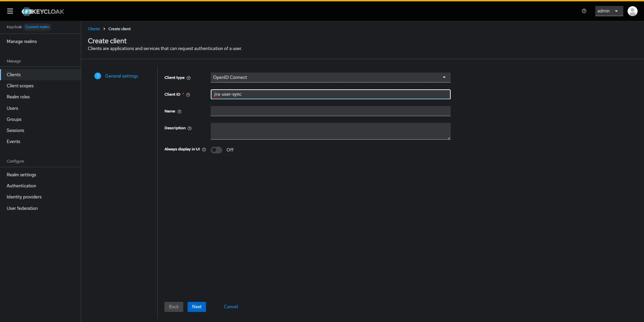Focus the Name input field
Screen dimensions: 644x322
pos(331,111)
